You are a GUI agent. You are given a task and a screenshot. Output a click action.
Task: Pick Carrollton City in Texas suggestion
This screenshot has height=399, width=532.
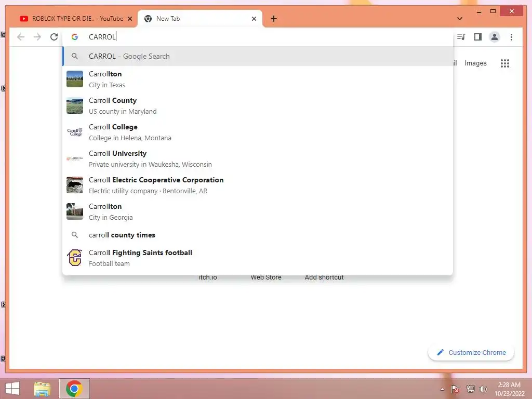coord(258,79)
